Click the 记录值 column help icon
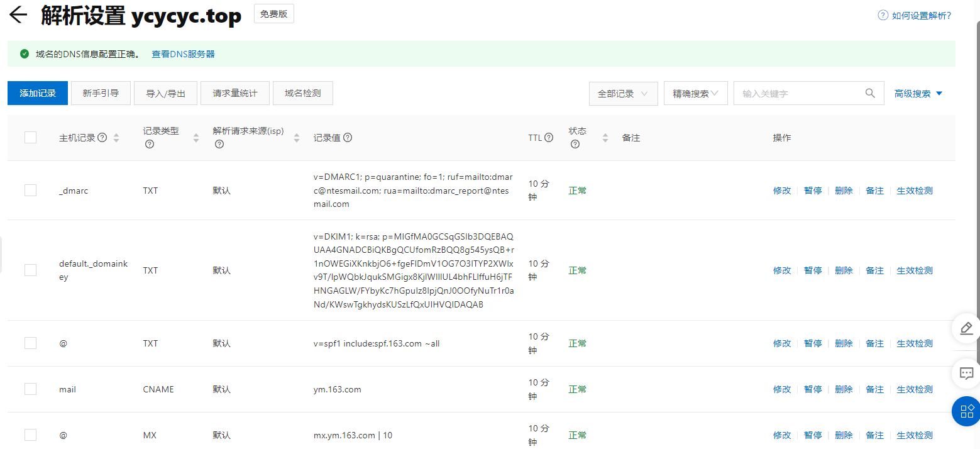The width and height of the screenshot is (980, 449). point(346,137)
